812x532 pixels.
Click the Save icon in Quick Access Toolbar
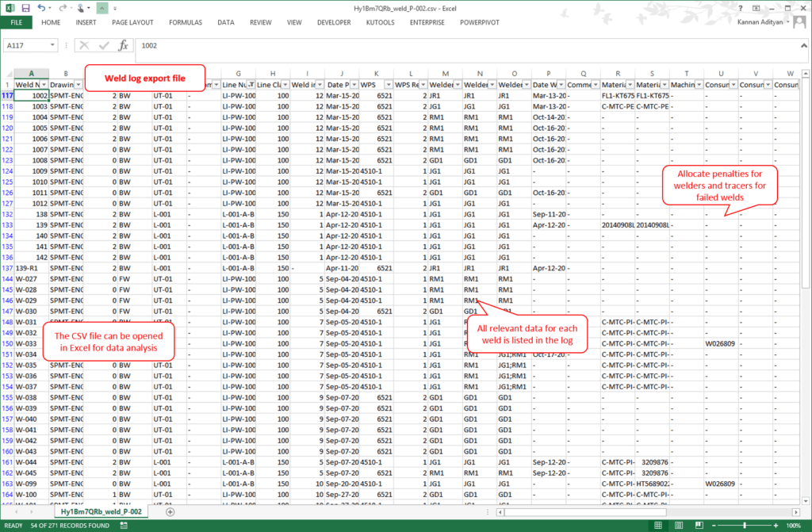coord(25,8)
